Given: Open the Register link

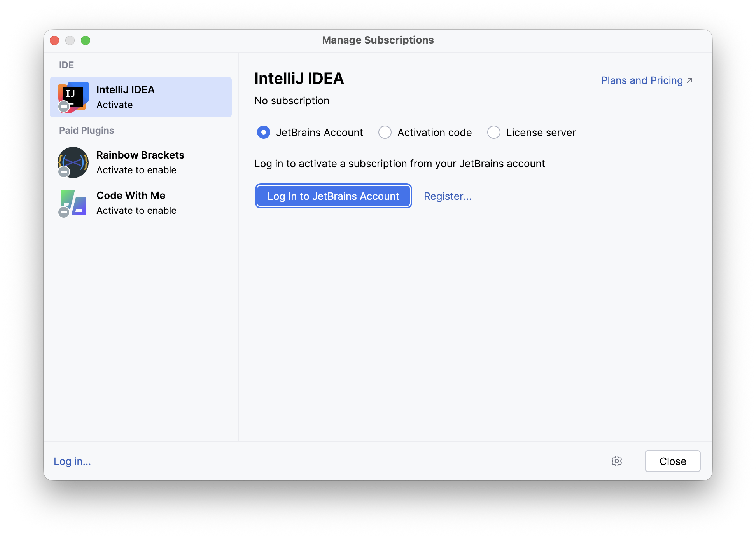Looking at the screenshot, I should (448, 196).
